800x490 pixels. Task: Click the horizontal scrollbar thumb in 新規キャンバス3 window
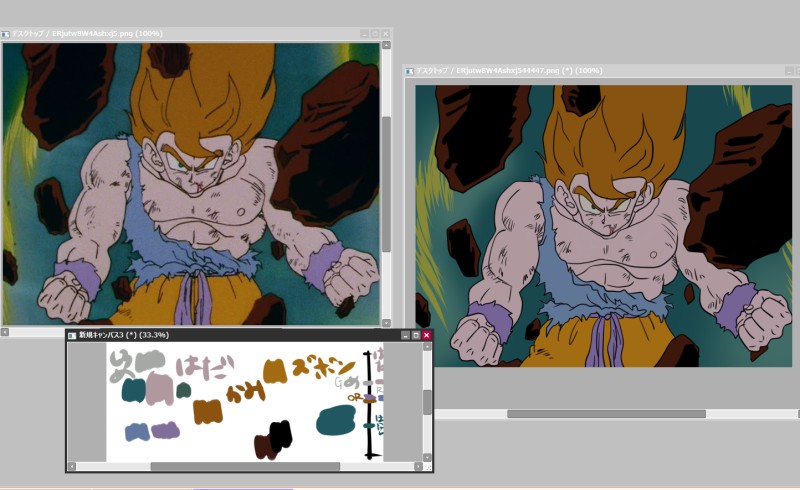pos(245,467)
